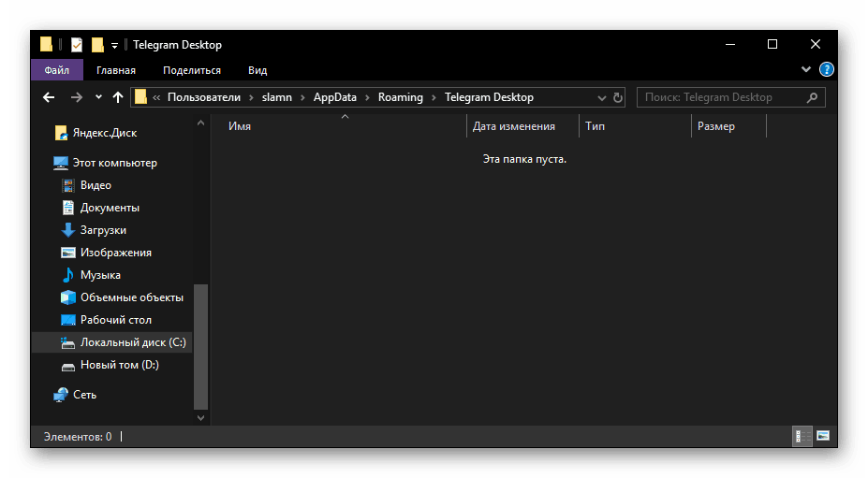The image size is (868, 478).
Task: Navigate to Roaming in address path
Action: (400, 97)
